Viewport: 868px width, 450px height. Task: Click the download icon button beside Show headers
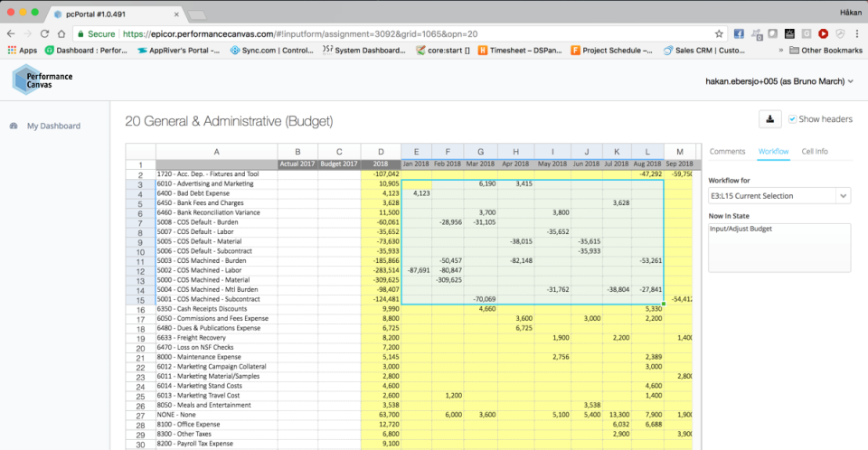click(770, 119)
